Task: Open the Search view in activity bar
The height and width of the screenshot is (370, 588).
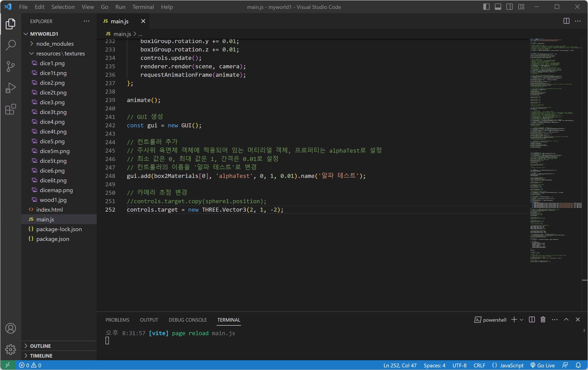Action: click(x=10, y=45)
